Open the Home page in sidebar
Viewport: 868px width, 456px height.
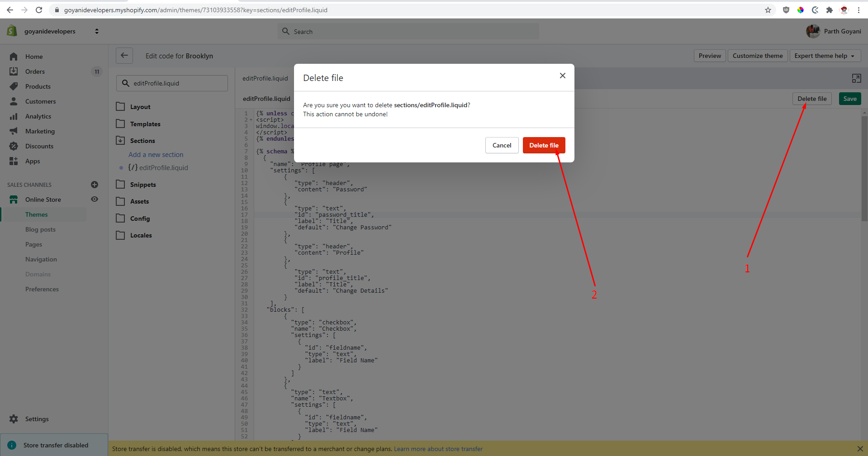pos(34,57)
